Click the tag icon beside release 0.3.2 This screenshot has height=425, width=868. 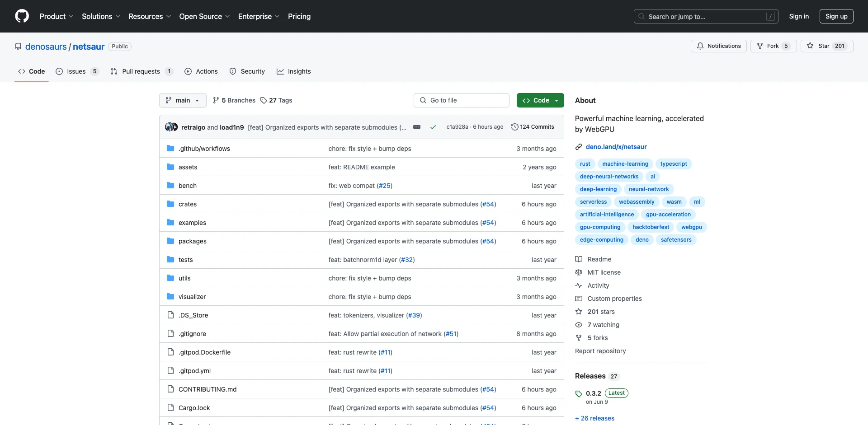pos(579,394)
